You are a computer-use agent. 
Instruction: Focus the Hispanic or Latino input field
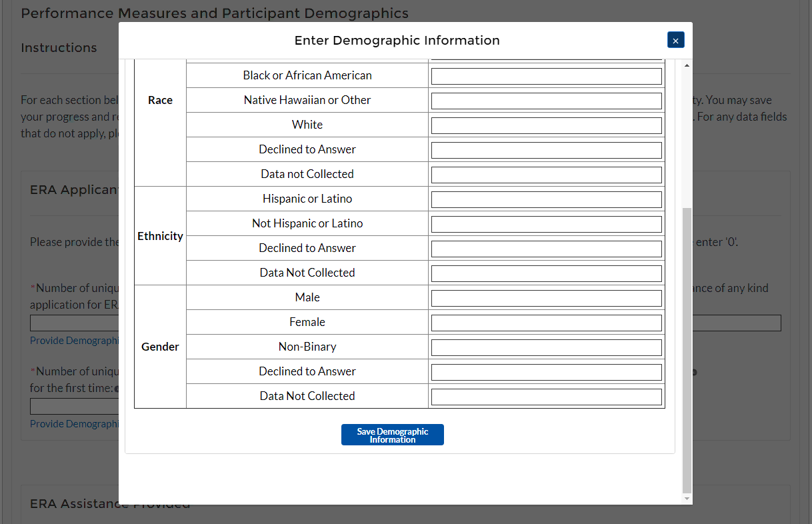546,199
